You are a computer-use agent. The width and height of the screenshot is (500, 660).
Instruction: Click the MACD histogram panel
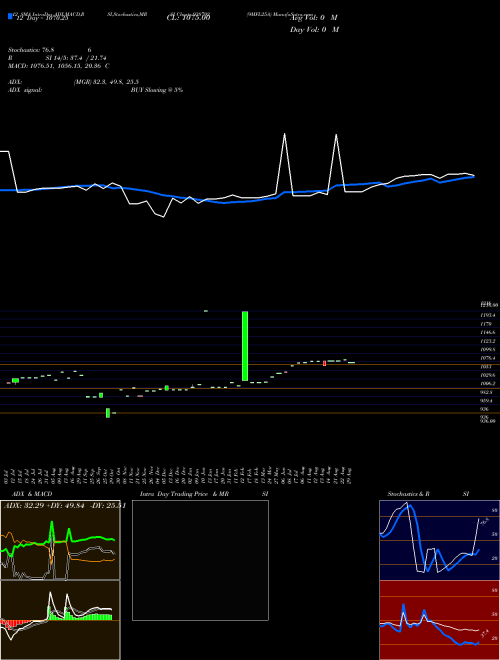tap(60, 620)
